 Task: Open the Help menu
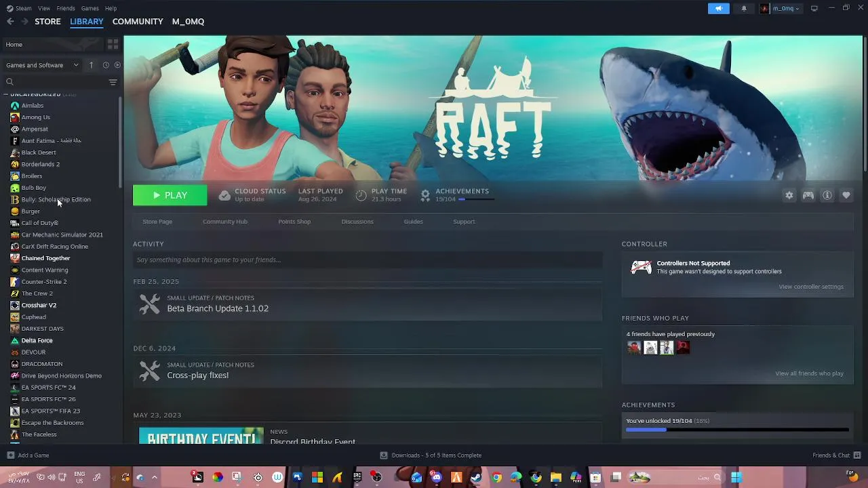pos(111,8)
